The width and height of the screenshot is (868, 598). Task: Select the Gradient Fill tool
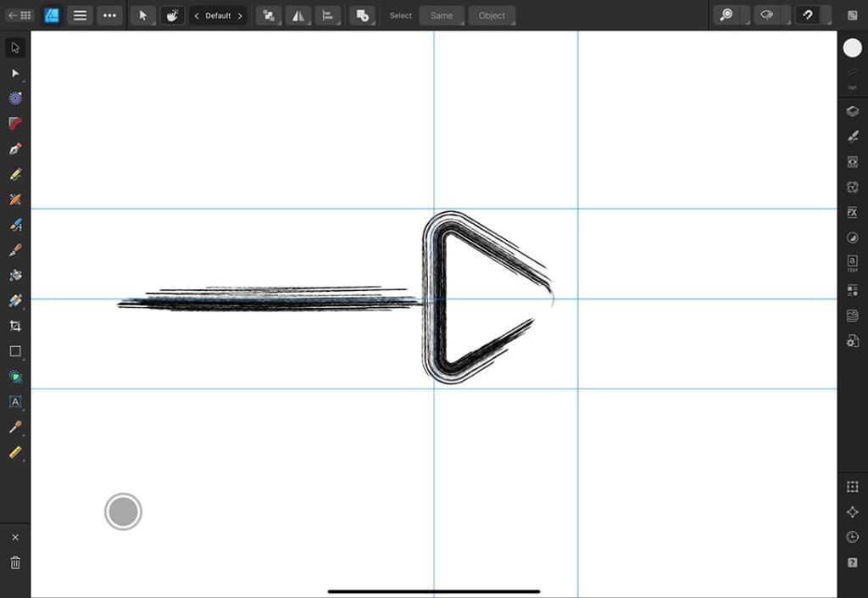point(15,300)
